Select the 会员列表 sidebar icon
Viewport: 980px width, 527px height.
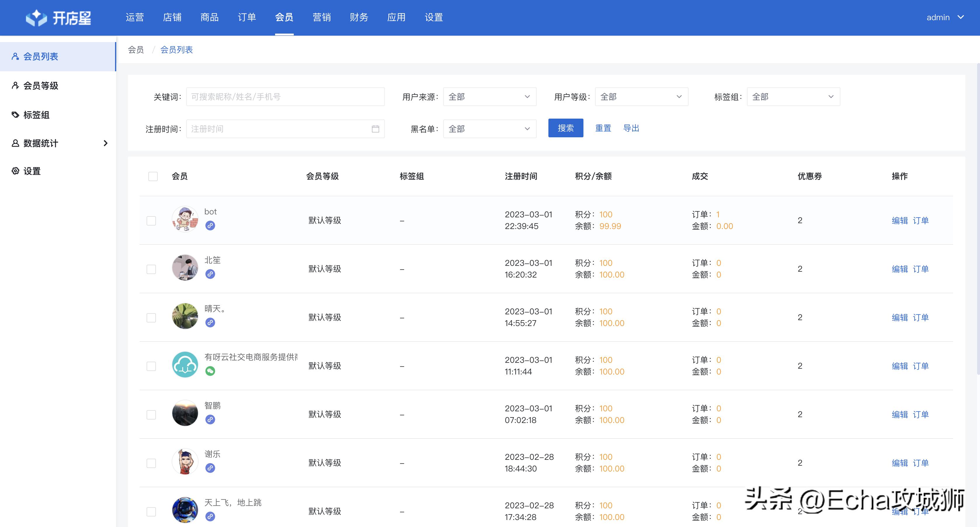(15, 56)
